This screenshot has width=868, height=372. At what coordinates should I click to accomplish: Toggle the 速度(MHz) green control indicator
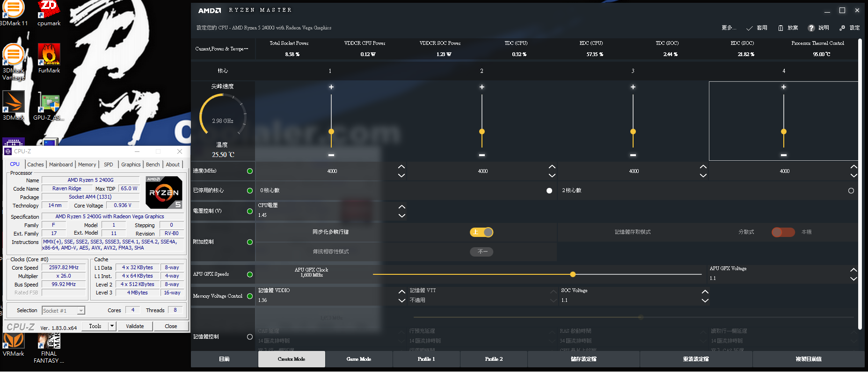250,171
